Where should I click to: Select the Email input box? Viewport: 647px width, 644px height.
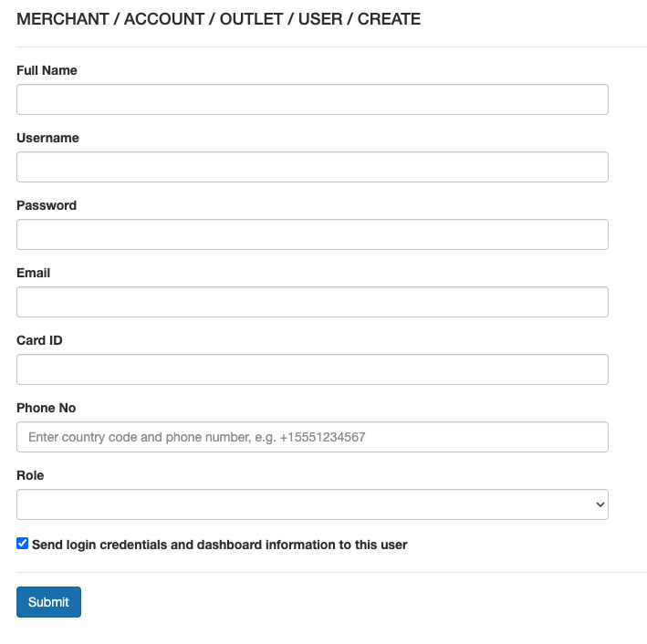[312, 302]
